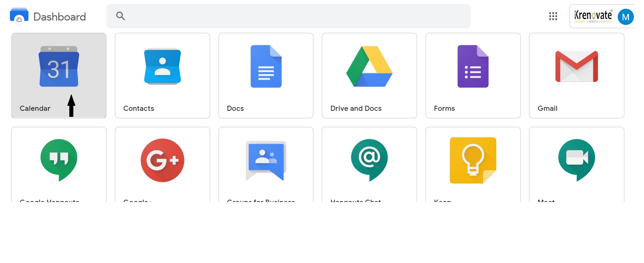644x263 pixels.
Task: Open the Drive and Docs icon
Action: [369, 66]
